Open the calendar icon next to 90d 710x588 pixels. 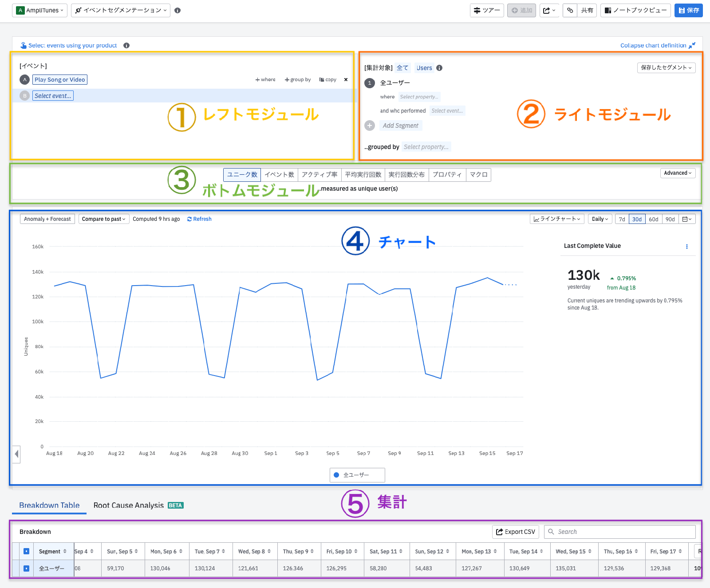click(x=687, y=219)
